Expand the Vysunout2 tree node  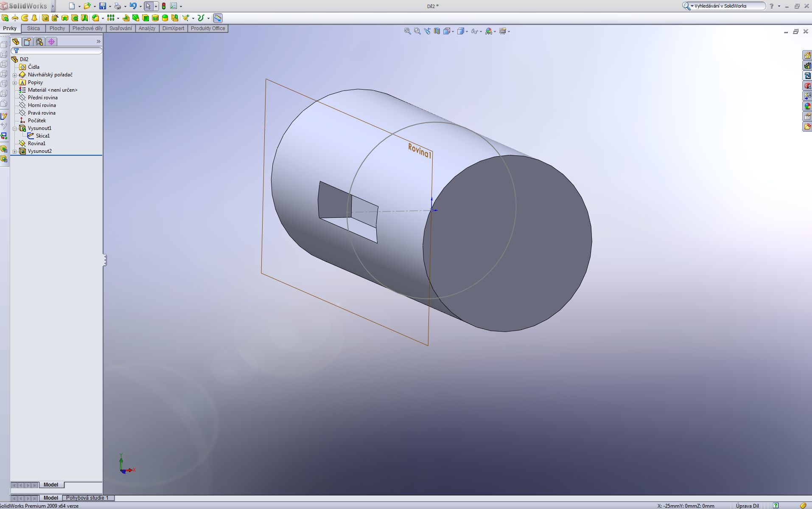[14, 151]
